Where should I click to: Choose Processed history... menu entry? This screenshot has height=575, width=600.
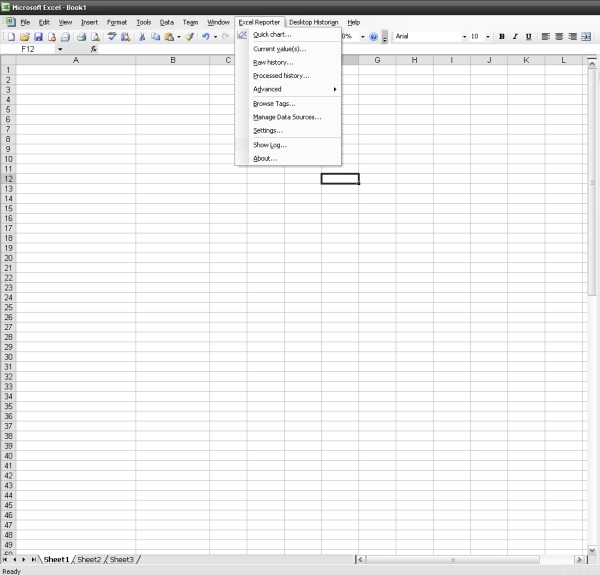point(288,76)
